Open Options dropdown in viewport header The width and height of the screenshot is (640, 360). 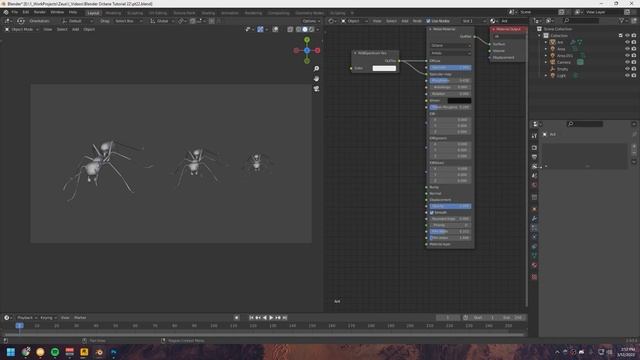pyautogui.click(x=311, y=21)
